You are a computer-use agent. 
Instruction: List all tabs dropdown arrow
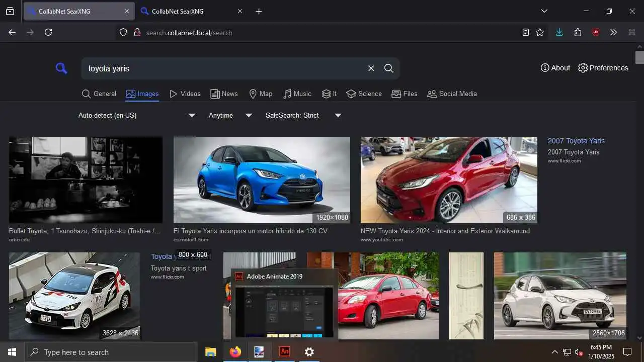(x=544, y=11)
